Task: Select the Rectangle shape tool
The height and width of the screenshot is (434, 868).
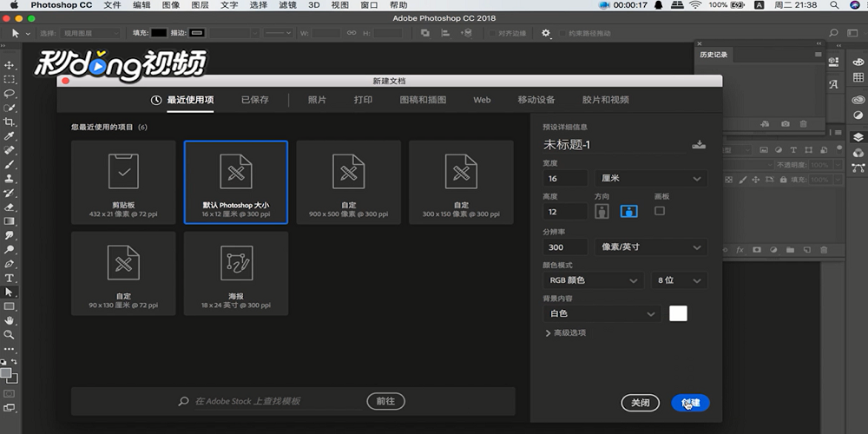Action: click(9, 306)
